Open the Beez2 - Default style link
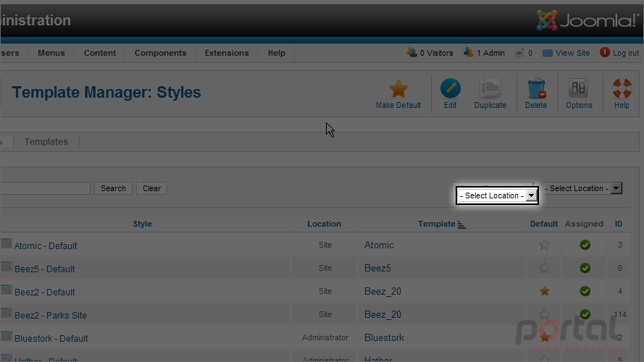The width and height of the screenshot is (644, 362). pyautogui.click(x=45, y=292)
